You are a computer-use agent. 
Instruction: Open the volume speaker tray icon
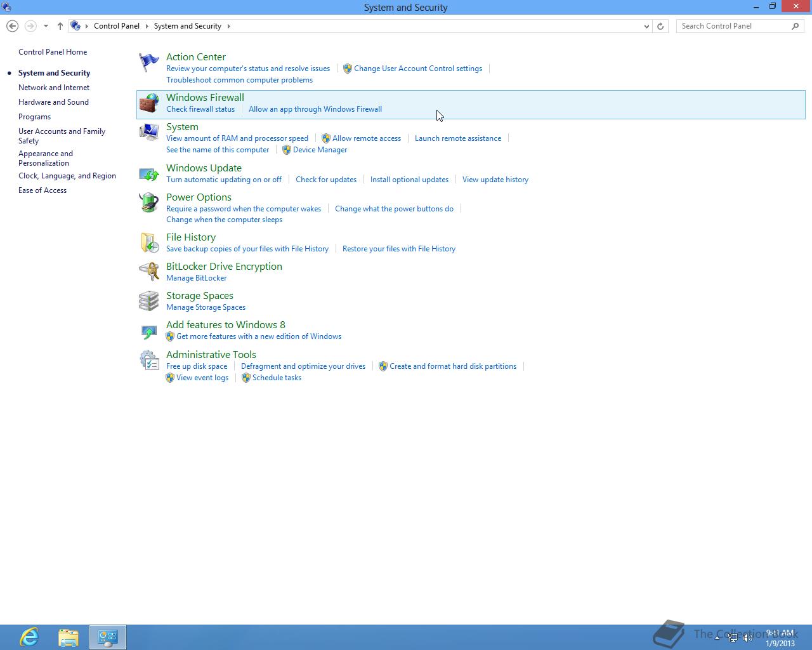748,638
